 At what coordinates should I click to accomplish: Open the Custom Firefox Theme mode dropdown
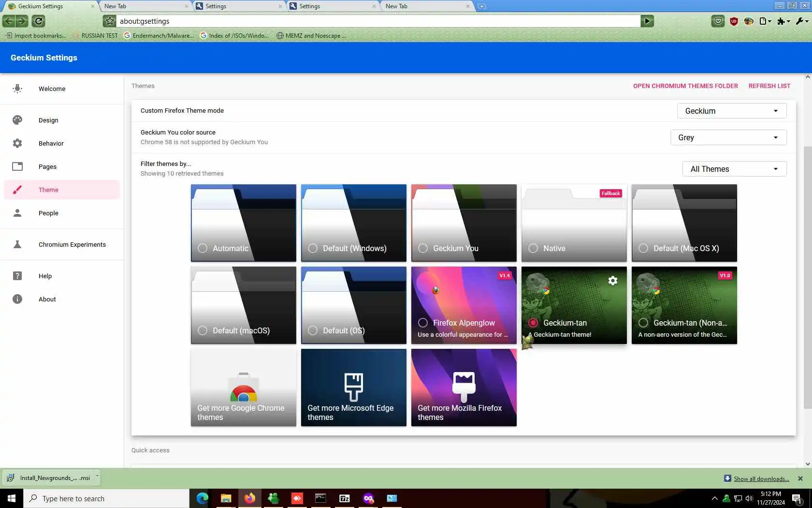[x=732, y=111]
